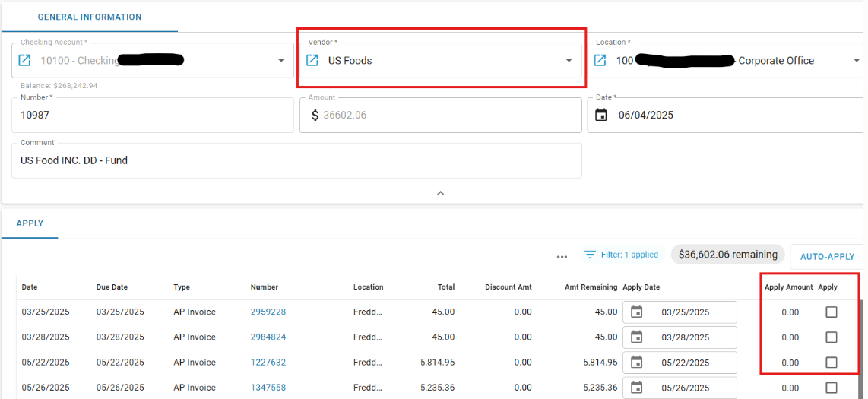Open calendar icon for apply date 05/26/2025
This screenshot has width=868, height=399.
[x=637, y=388]
